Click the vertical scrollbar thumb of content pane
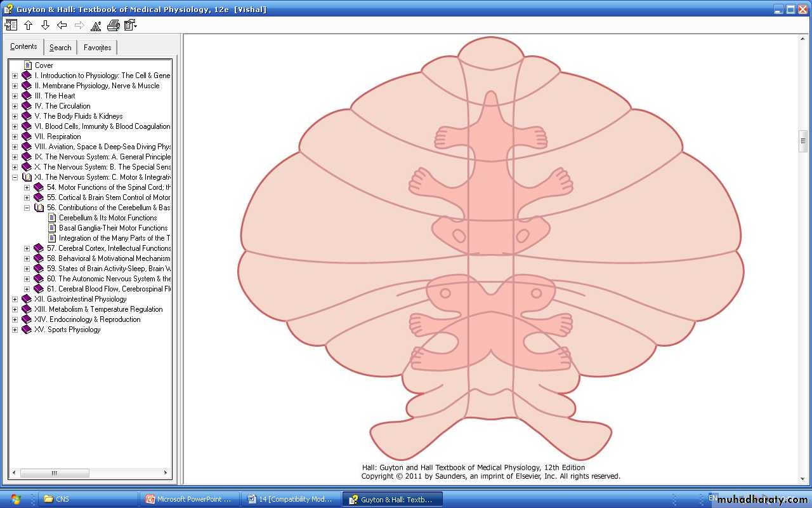 tap(803, 141)
